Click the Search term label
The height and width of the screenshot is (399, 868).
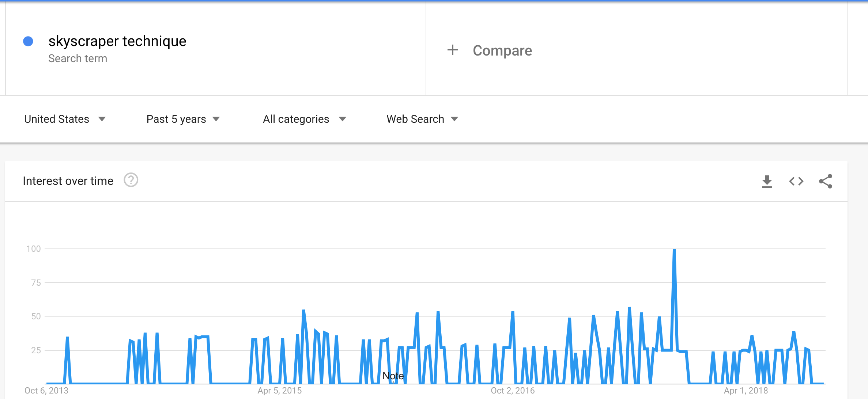(78, 58)
